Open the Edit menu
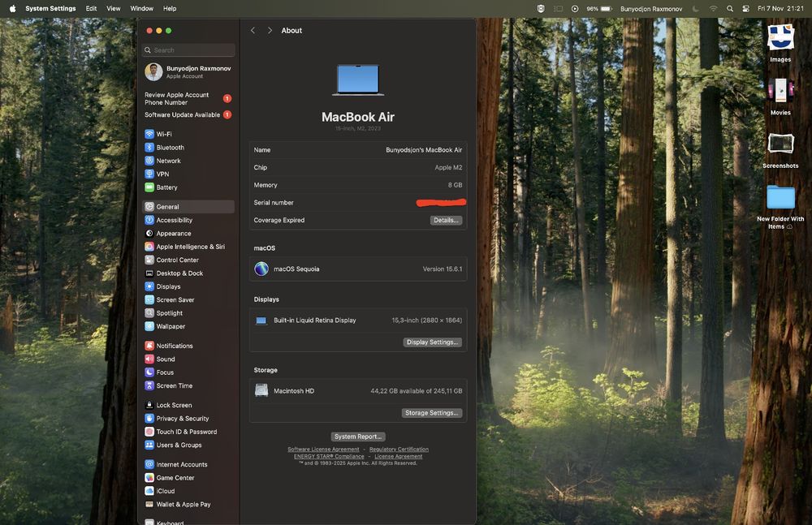812x525 pixels. 91,8
